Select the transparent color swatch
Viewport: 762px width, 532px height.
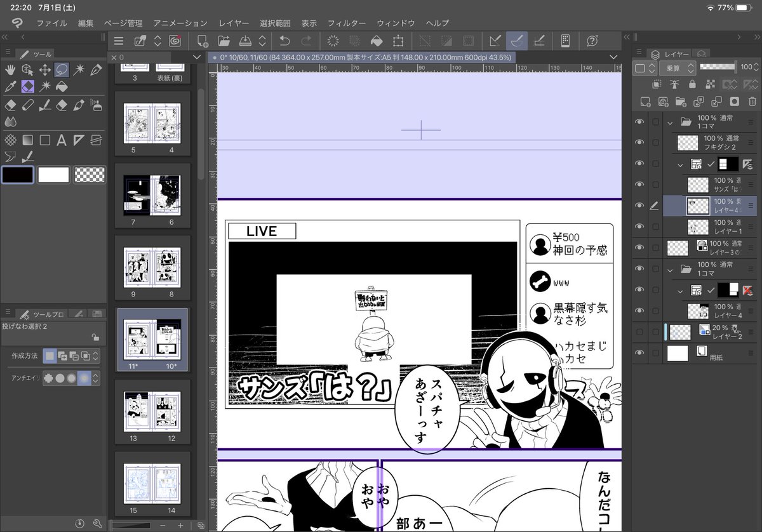(90, 175)
